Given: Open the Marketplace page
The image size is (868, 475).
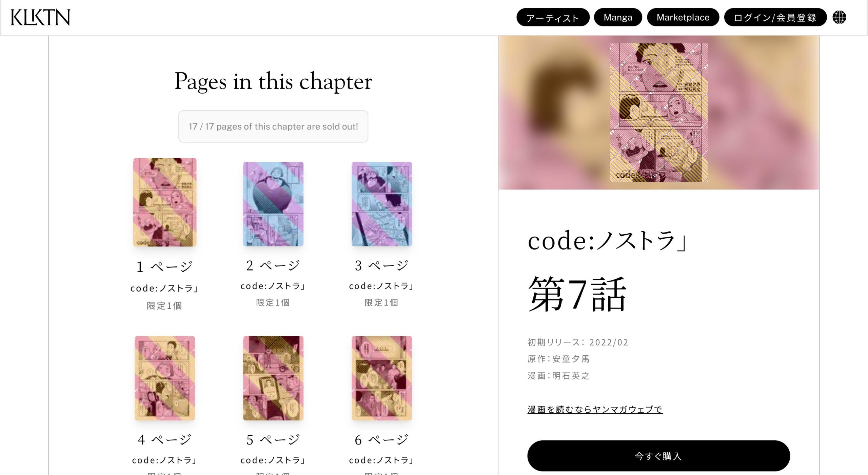Looking at the screenshot, I should pyautogui.click(x=683, y=17).
